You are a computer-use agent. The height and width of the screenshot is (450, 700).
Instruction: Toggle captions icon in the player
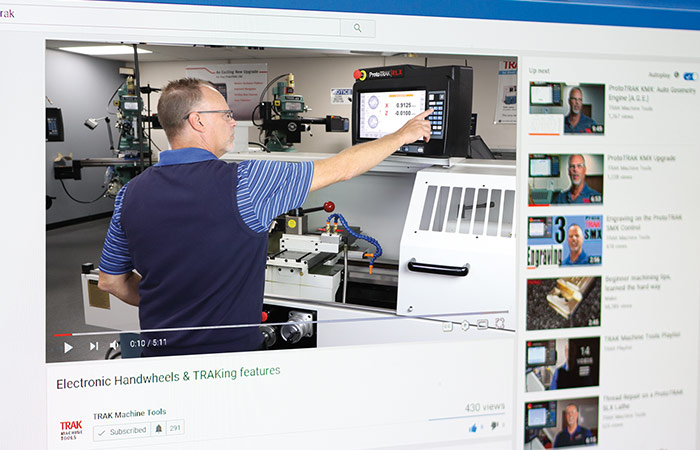pyautogui.click(x=447, y=327)
